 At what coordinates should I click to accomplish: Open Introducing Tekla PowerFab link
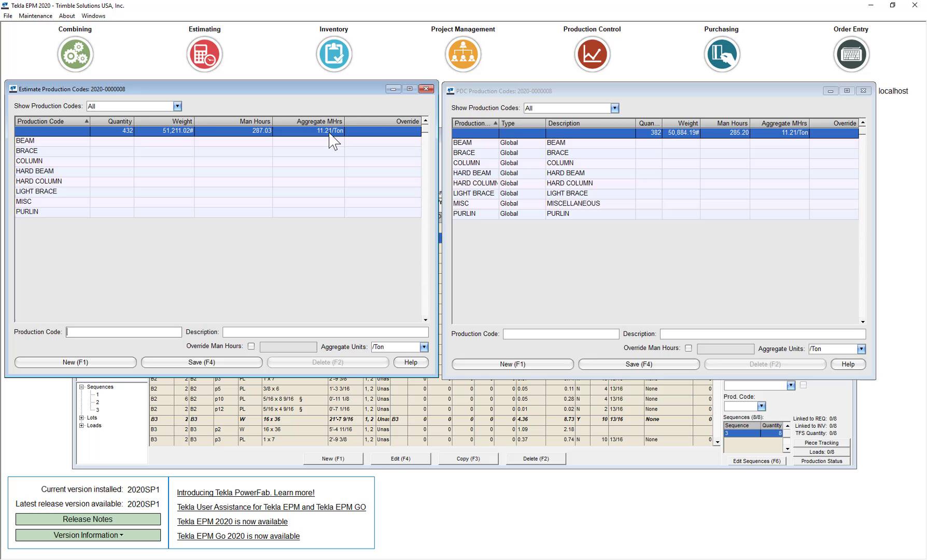pyautogui.click(x=246, y=493)
